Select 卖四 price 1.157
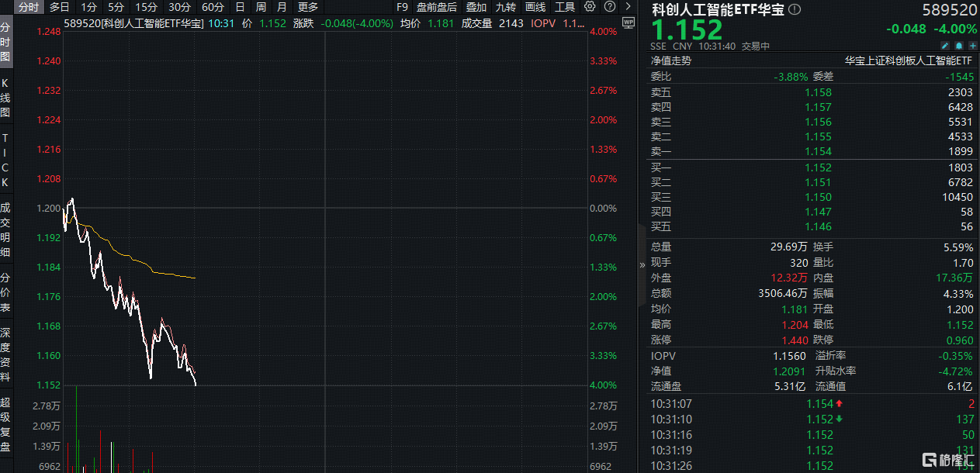This screenshot has height=473, width=980. 818,107
